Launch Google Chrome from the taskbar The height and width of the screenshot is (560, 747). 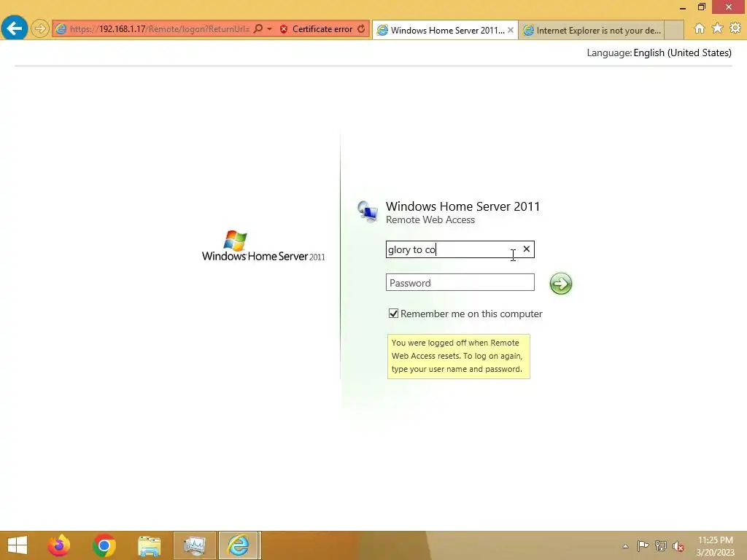(x=104, y=545)
